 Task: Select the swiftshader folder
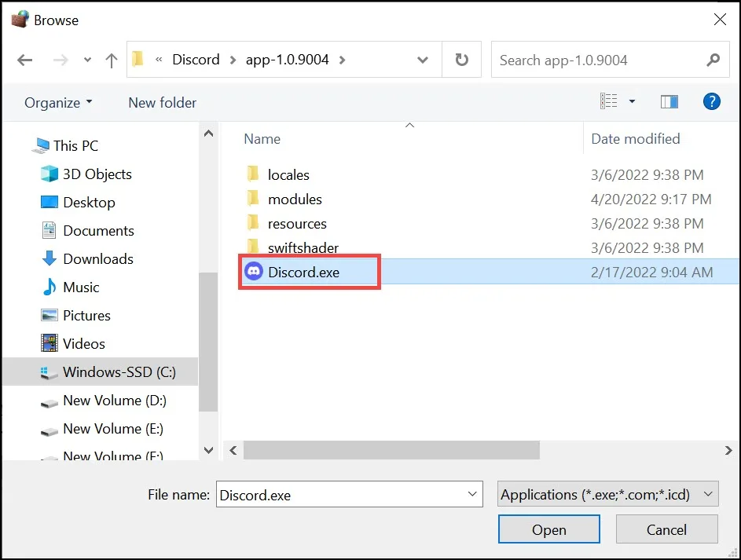303,248
